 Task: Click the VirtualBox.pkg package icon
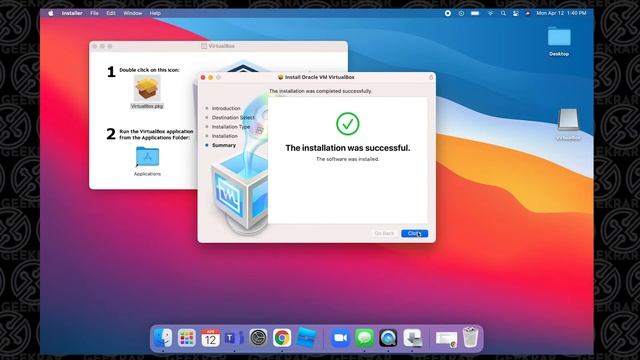click(147, 89)
